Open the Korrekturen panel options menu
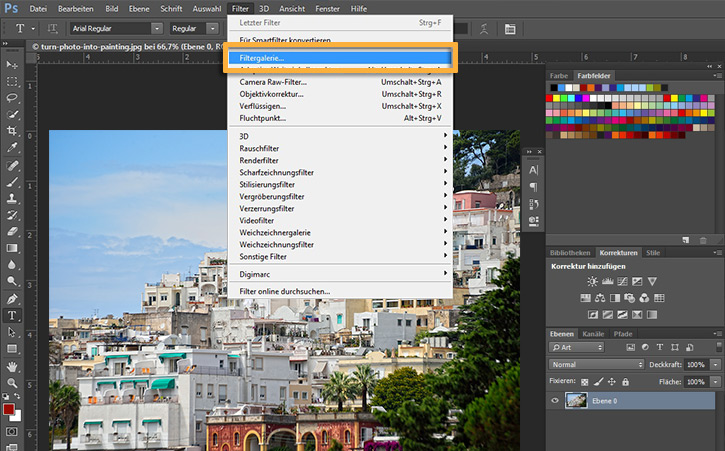 [x=717, y=253]
